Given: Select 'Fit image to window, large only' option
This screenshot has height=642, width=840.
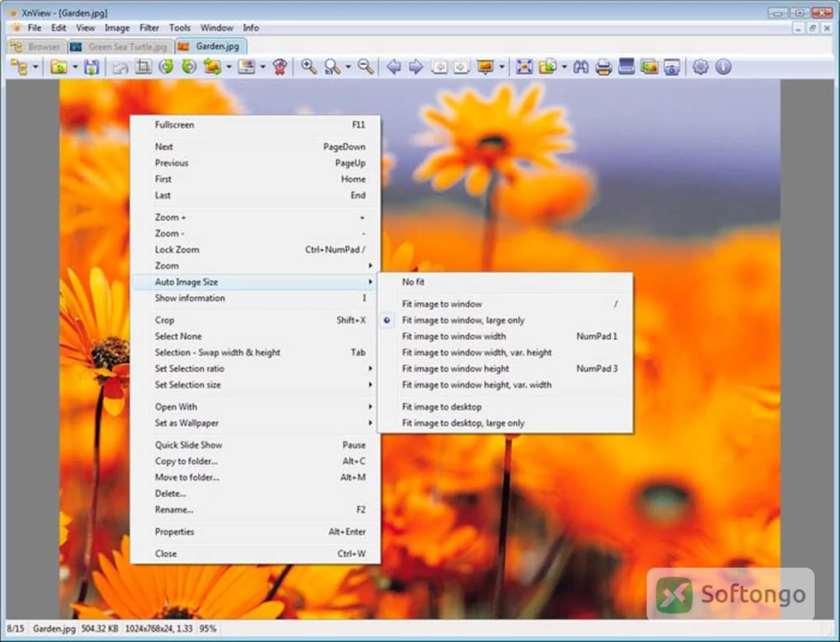Looking at the screenshot, I should click(505, 320).
